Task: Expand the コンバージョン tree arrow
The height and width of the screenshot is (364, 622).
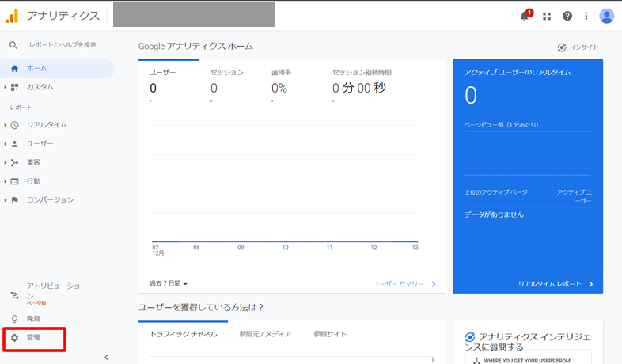Action: (x=6, y=200)
